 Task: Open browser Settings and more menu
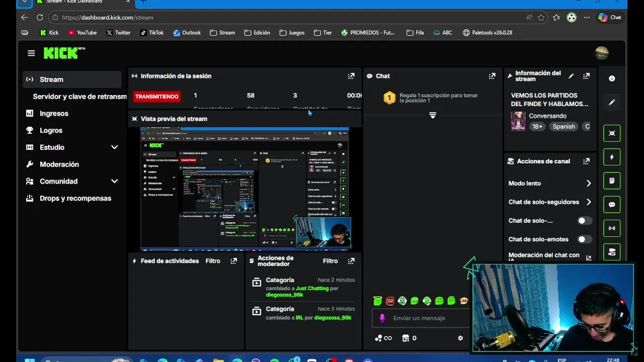pos(587,18)
